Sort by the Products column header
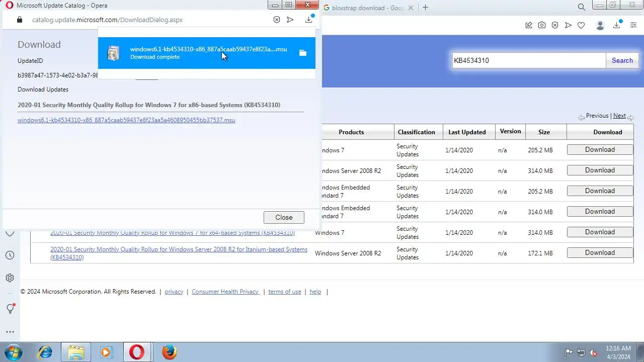The width and height of the screenshot is (644, 362). pyautogui.click(x=351, y=132)
